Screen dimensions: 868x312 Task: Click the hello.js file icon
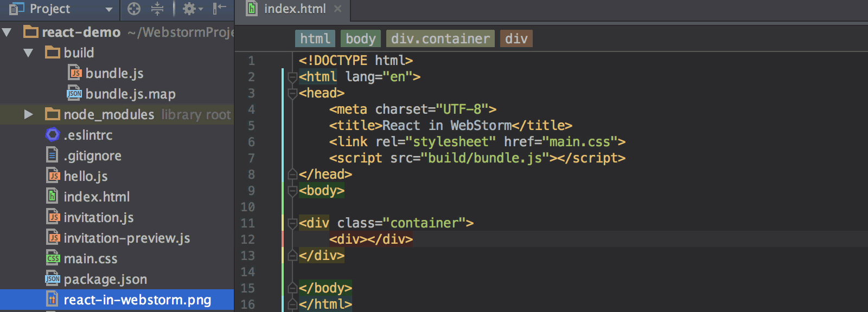click(x=53, y=176)
